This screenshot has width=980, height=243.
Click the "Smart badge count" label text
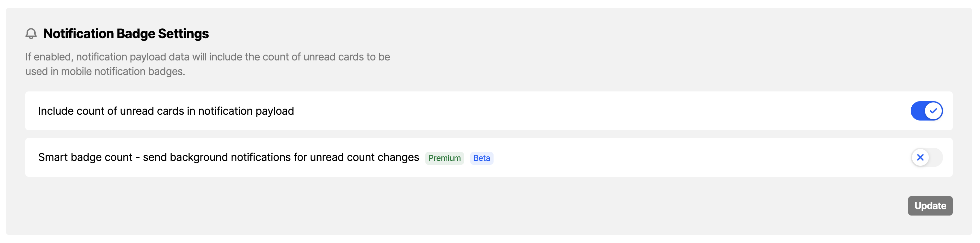[85, 157]
